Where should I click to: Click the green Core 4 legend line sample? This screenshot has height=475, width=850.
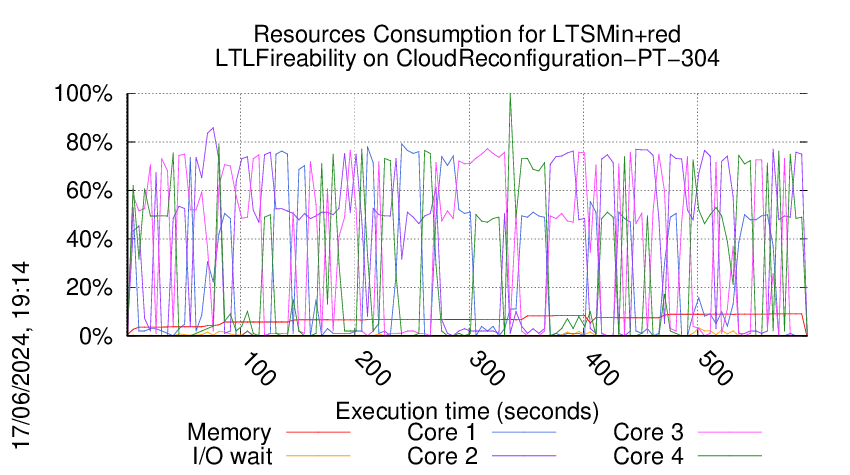tap(730, 456)
